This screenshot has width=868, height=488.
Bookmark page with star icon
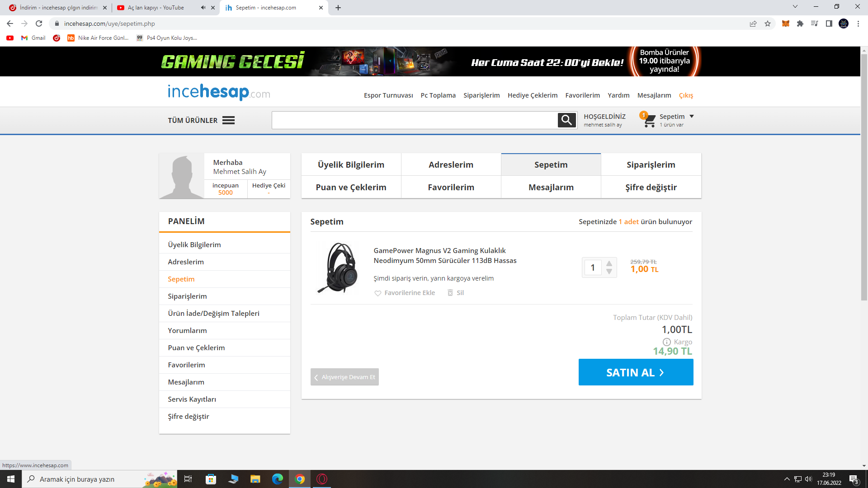click(x=768, y=23)
